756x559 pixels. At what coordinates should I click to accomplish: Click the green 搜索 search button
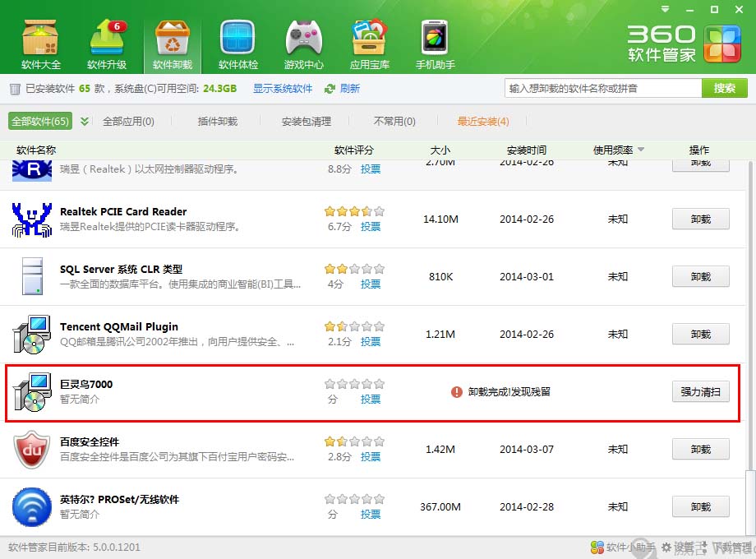point(724,88)
